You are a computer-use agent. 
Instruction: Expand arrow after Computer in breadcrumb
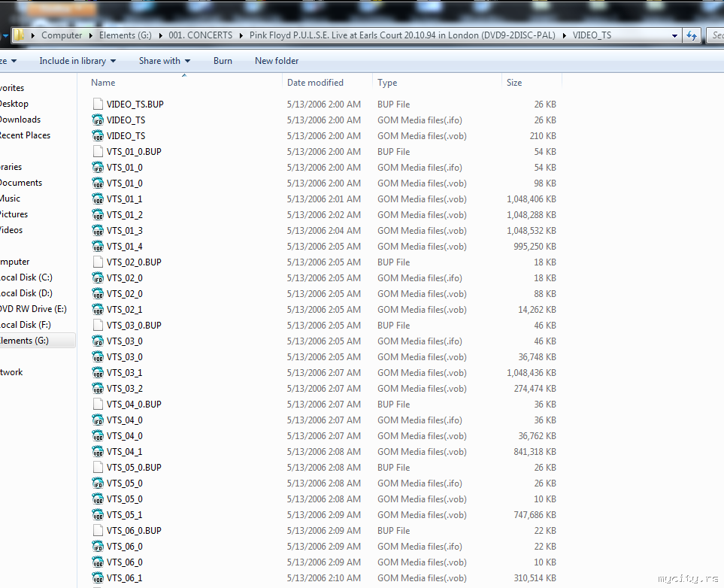(90, 35)
